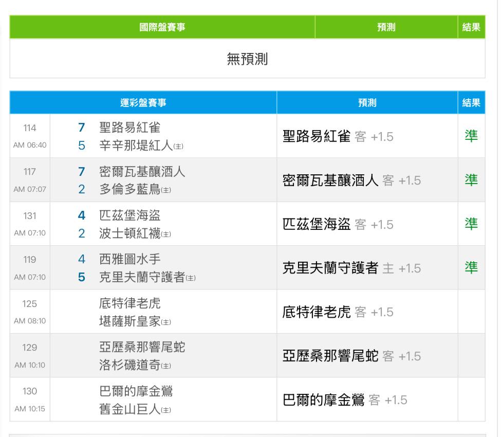Click score 7 for 聖路易紅雀

(x=82, y=128)
